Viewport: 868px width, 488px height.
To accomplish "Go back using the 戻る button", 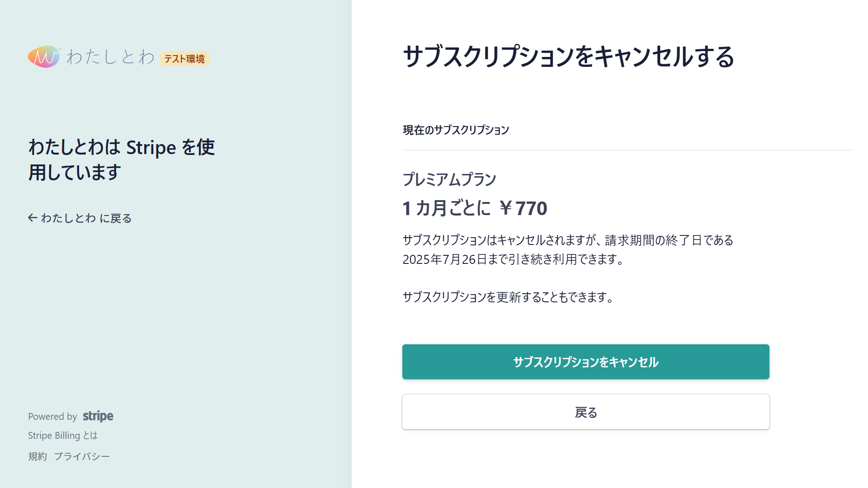I will tap(586, 412).
